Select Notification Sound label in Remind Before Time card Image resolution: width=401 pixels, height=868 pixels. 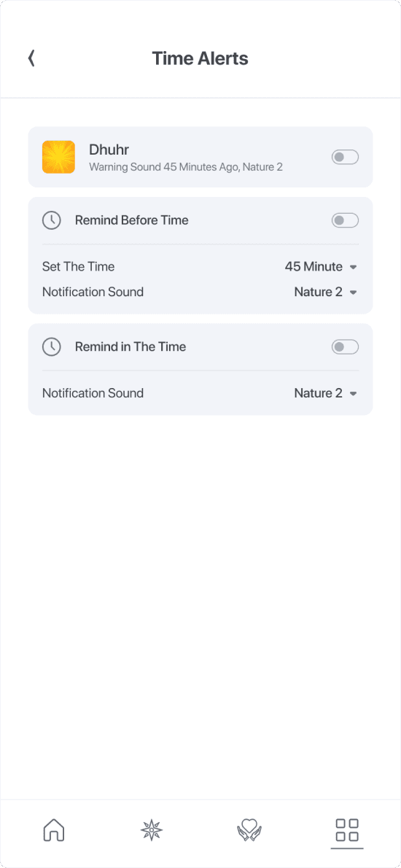[x=93, y=292]
